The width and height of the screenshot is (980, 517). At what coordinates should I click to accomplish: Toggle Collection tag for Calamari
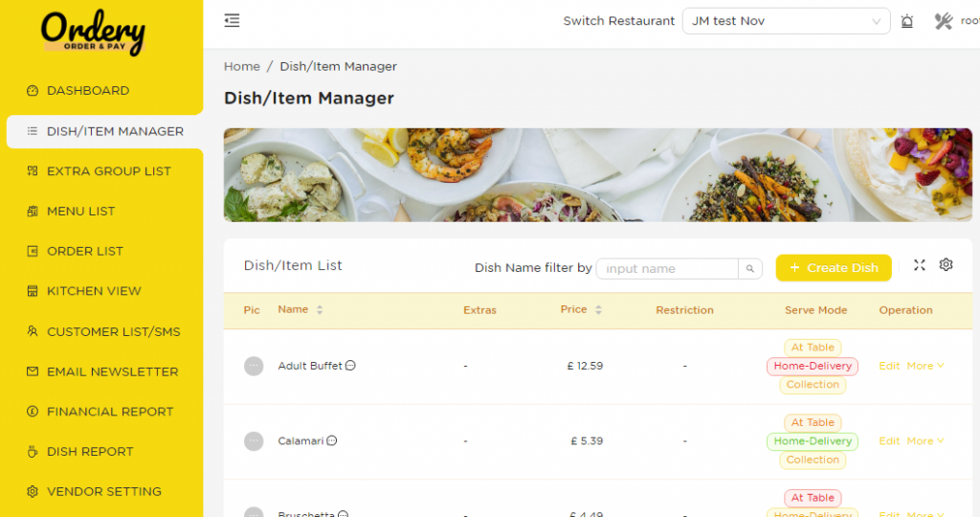click(813, 460)
